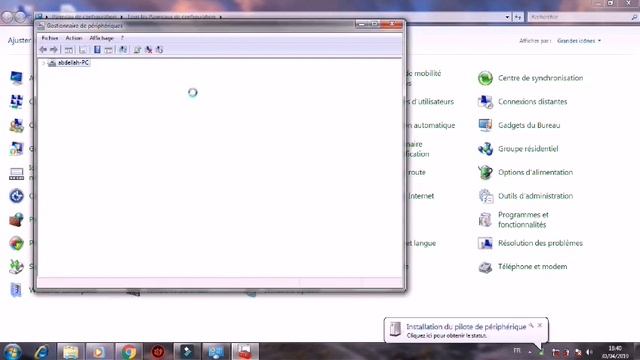
Task: Open the ? help menu in Device Manager
Action: (122, 38)
